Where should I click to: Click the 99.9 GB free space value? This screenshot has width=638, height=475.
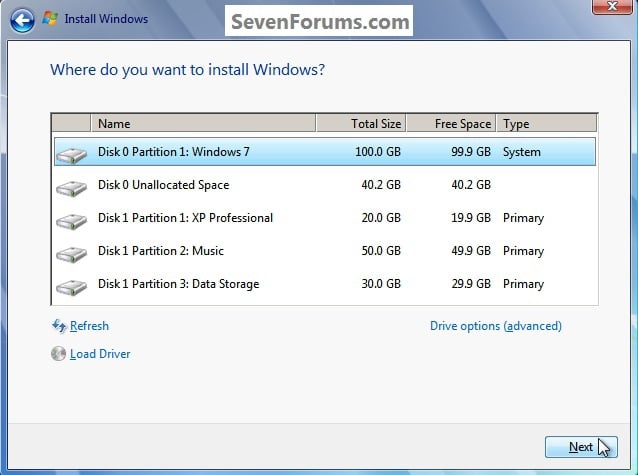[x=471, y=152]
